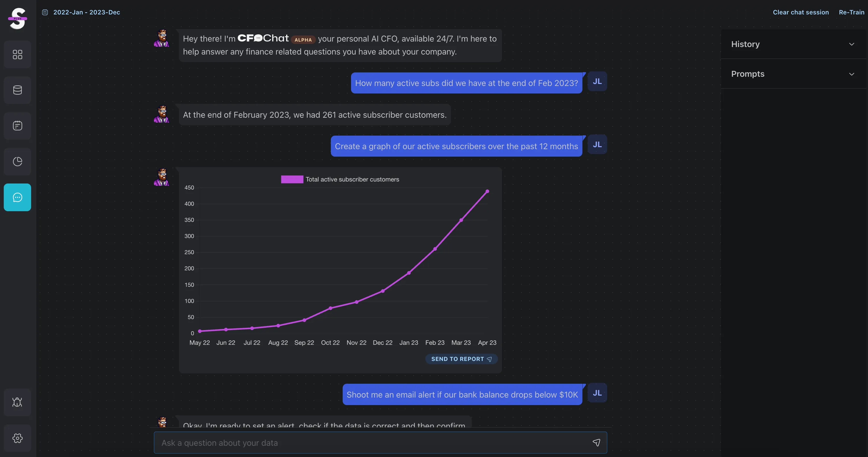Open the settings gear icon

coord(17,438)
